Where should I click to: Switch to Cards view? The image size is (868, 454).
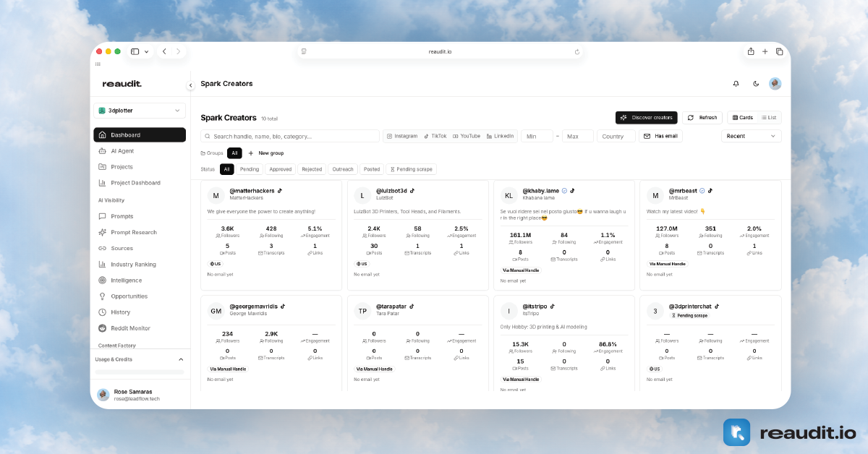(x=743, y=117)
